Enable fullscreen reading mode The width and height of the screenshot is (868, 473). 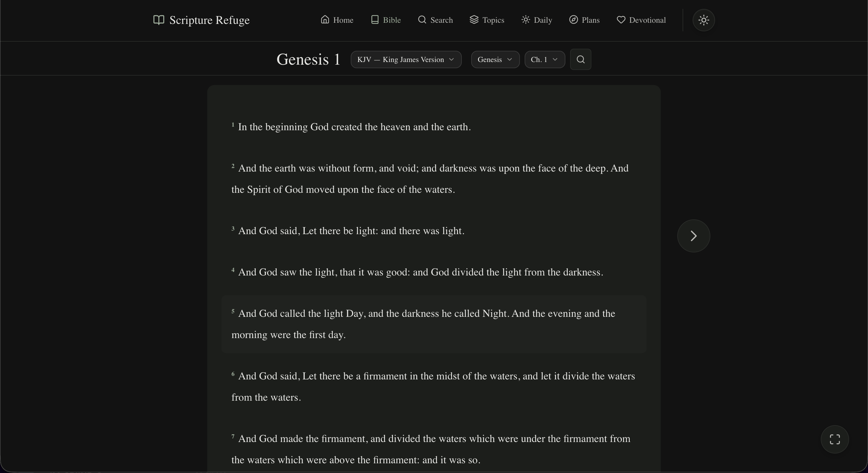(x=835, y=439)
